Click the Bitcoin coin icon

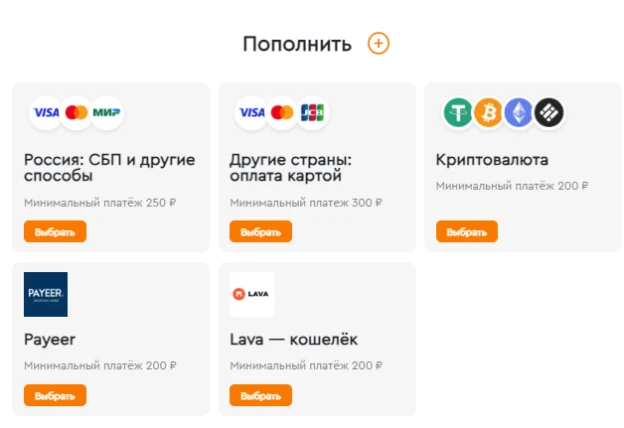pyautogui.click(x=488, y=113)
